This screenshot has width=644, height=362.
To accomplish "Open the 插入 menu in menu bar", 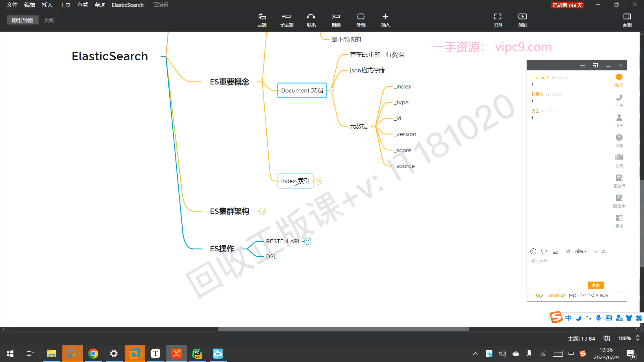I will pyautogui.click(x=47, y=5).
